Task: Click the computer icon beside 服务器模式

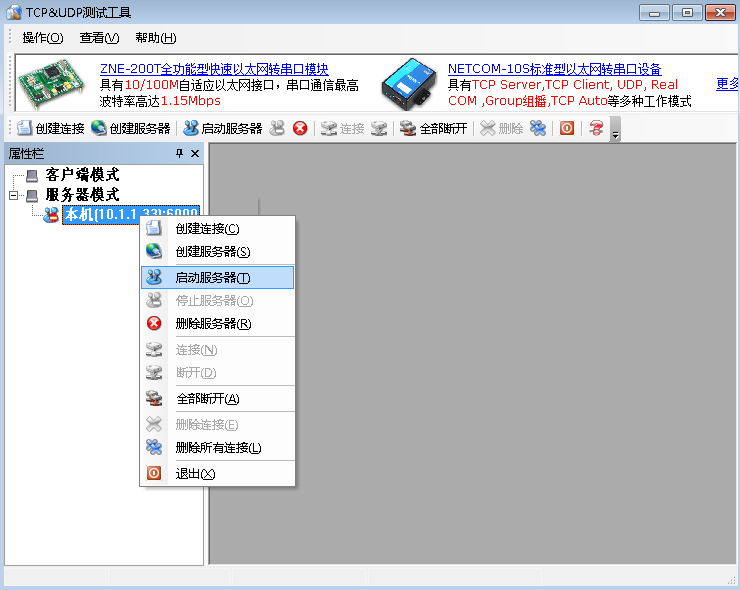Action: pos(32,195)
